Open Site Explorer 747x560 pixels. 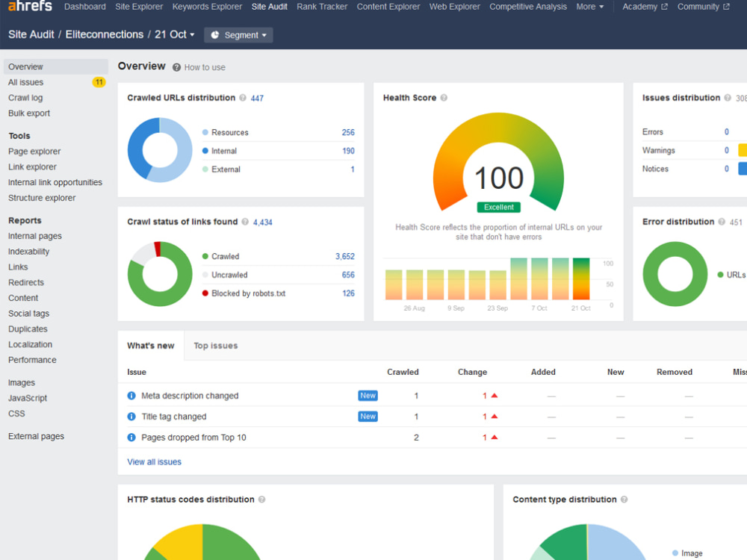point(139,7)
